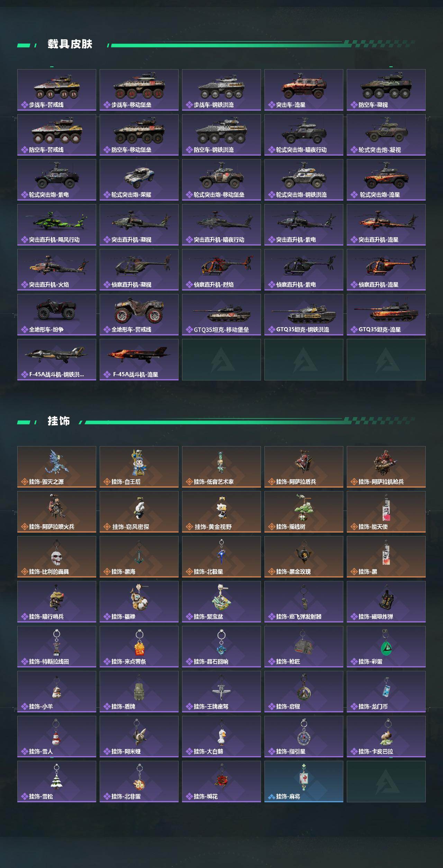Select the 轮式突击炮-紫电 skin
This screenshot has width=443, height=868.
click(57, 180)
